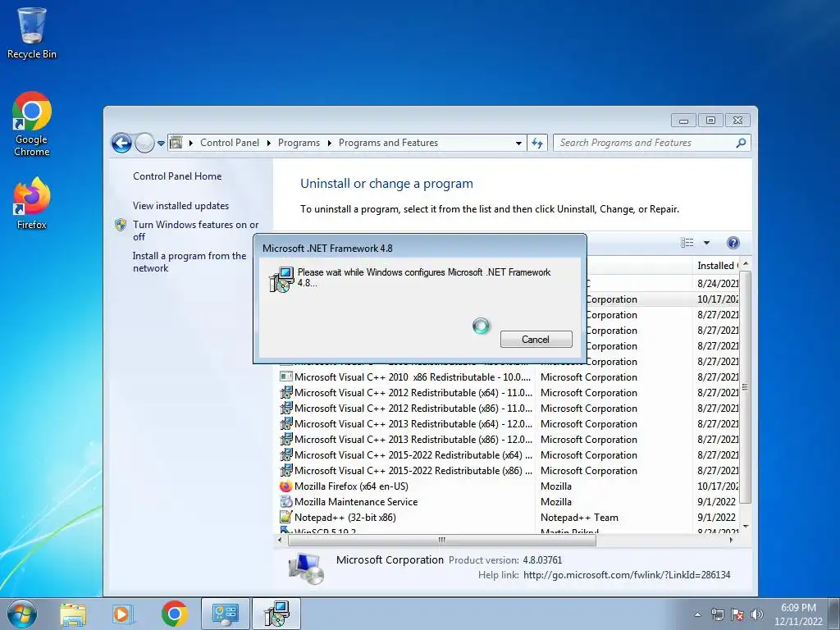Select Programs and Features in the breadcrumb
Viewport: 840px width, 630px height.
[x=388, y=143]
